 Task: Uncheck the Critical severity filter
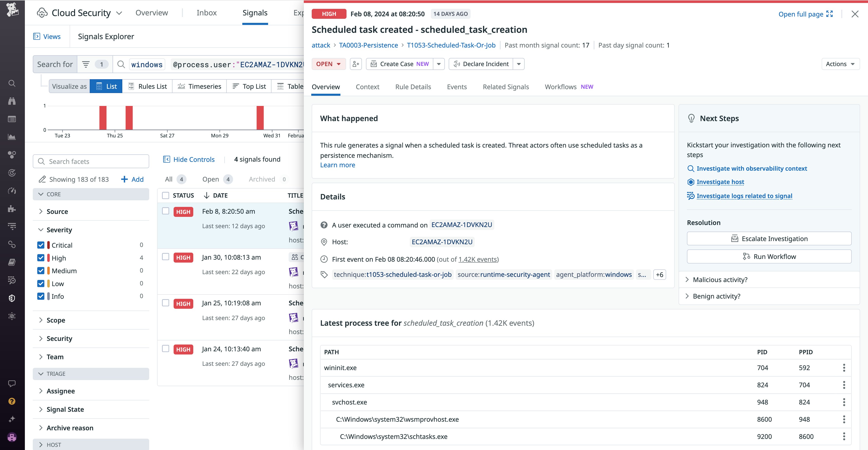pos(41,245)
